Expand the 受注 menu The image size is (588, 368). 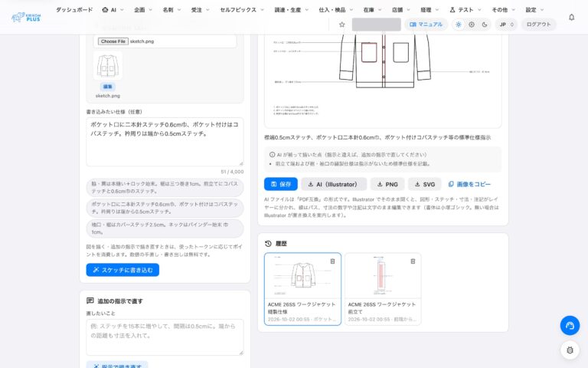[201, 10]
